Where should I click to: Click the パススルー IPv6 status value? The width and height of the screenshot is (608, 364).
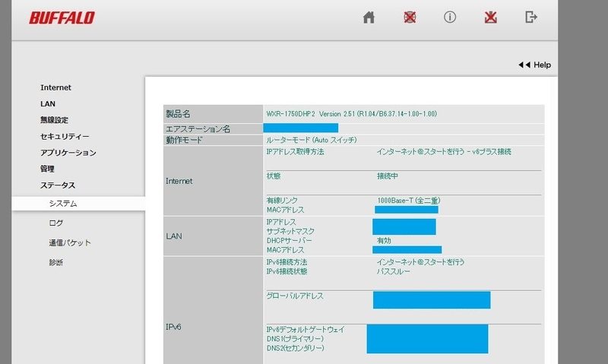[x=393, y=271]
